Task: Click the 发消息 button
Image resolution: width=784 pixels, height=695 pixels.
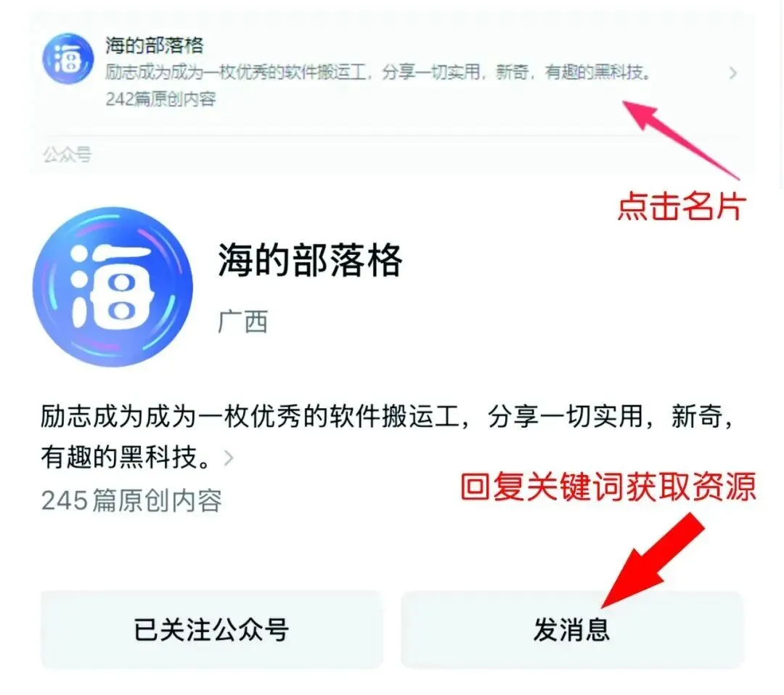Action: click(x=572, y=630)
